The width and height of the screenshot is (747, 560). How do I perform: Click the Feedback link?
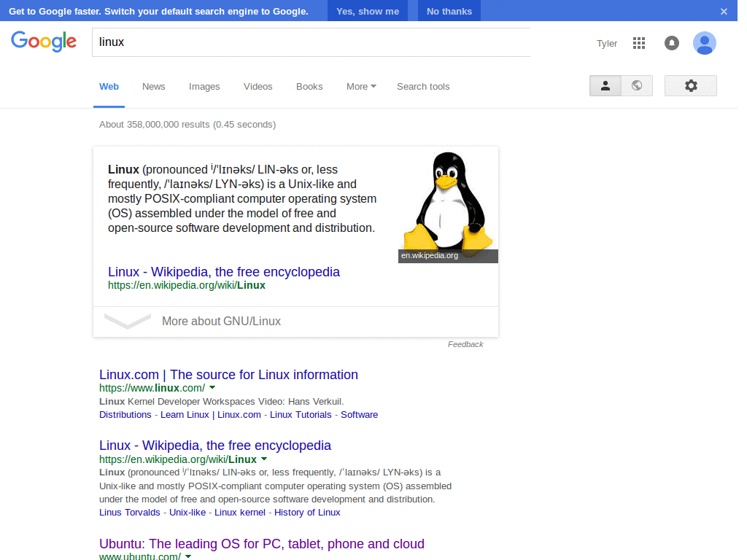click(x=465, y=344)
